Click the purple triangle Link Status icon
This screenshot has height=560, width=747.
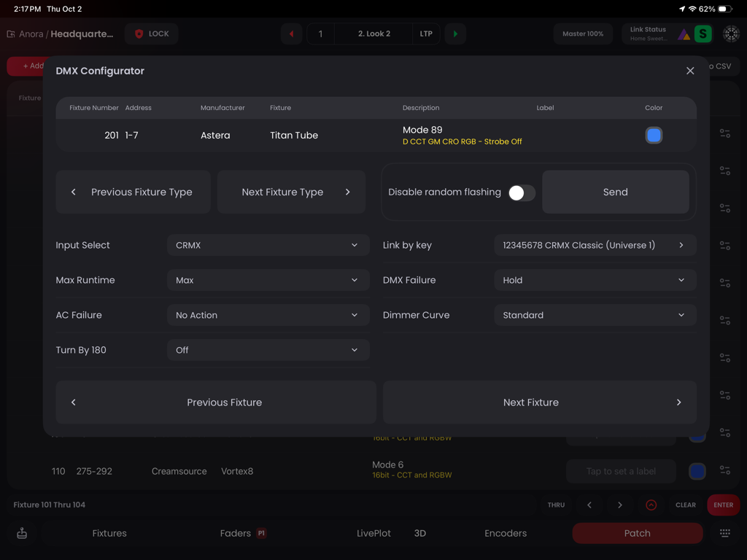coord(684,34)
